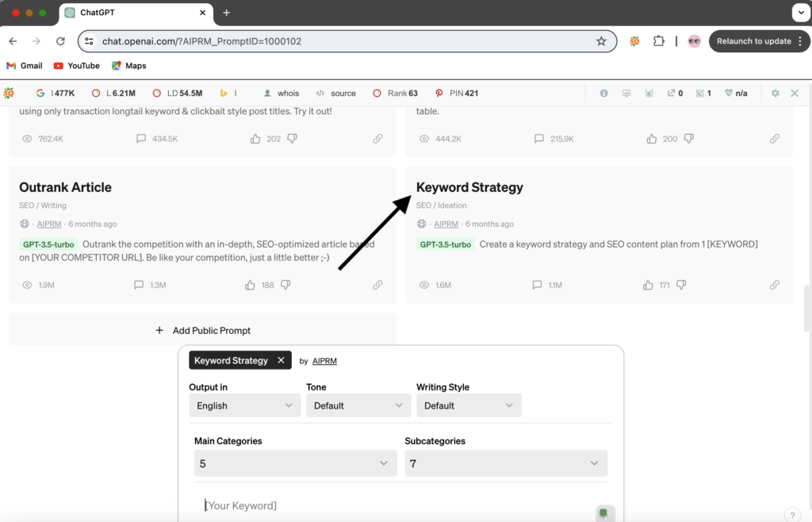Open SEO bar settings gear
812x522 pixels.
coord(776,94)
